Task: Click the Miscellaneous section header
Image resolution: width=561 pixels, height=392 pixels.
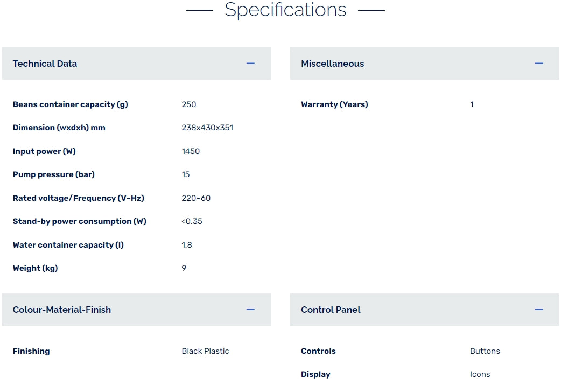Action: click(x=332, y=64)
